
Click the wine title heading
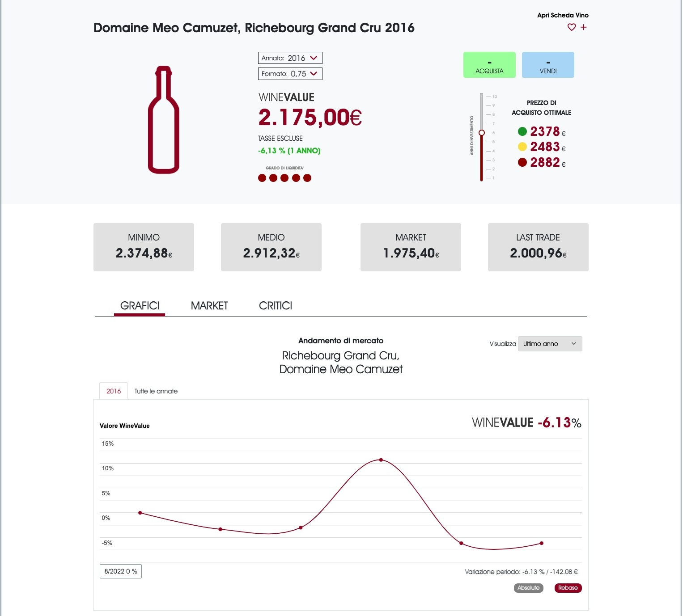click(254, 28)
